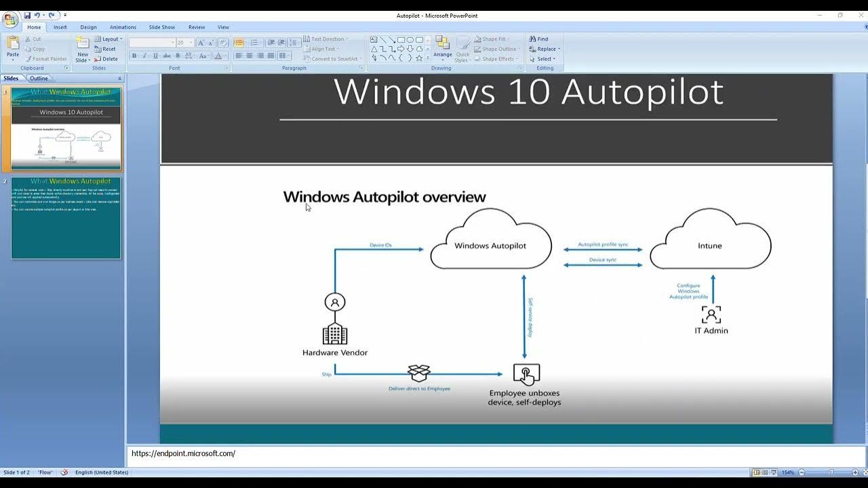Open the Slide Show tab
The height and width of the screenshot is (488, 868).
(162, 27)
